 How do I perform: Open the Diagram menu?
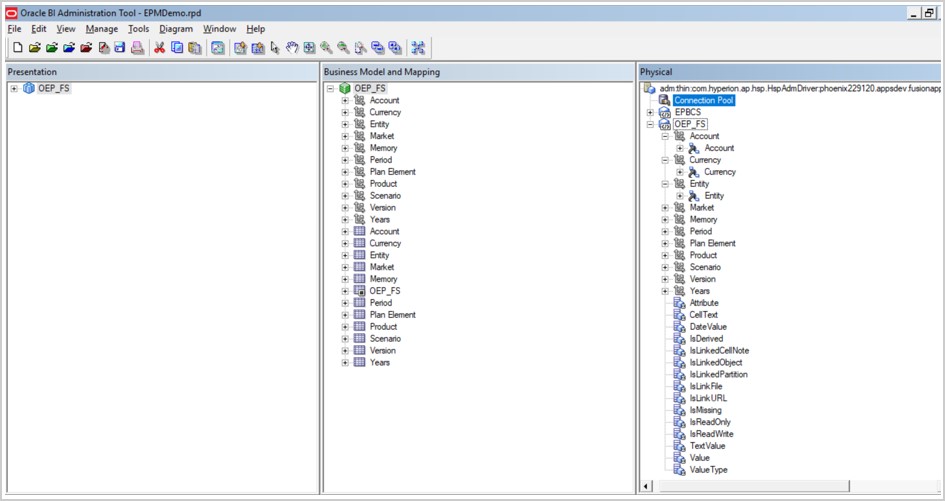coord(176,29)
